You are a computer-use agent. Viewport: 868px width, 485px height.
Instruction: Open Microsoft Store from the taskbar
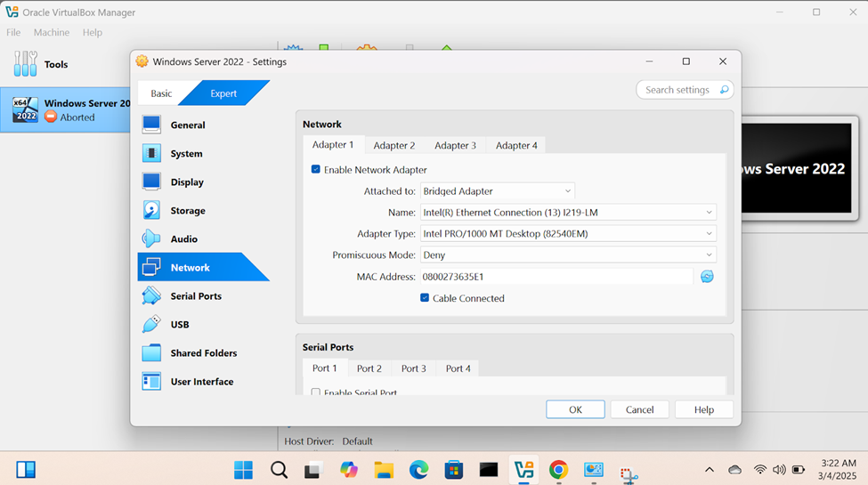453,470
